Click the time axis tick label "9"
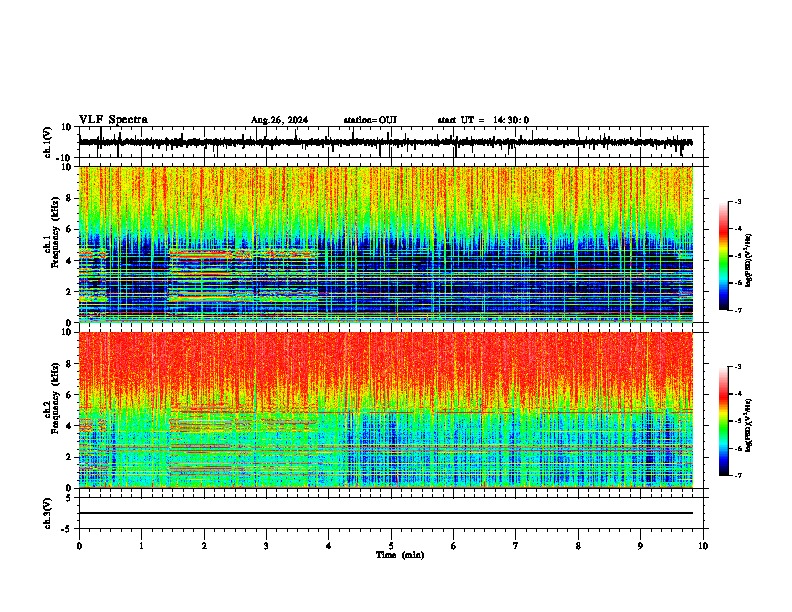792x612 pixels. [x=640, y=546]
